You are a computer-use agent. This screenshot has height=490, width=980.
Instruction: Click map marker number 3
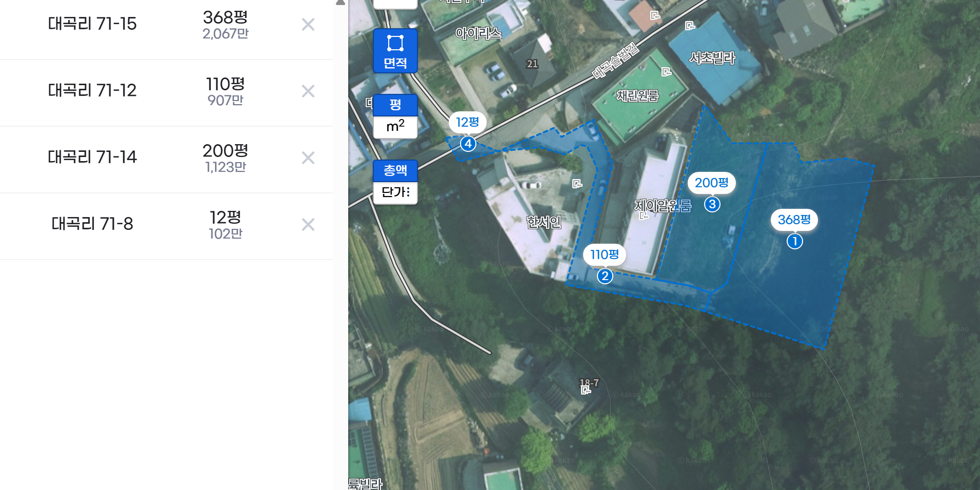[712, 204]
